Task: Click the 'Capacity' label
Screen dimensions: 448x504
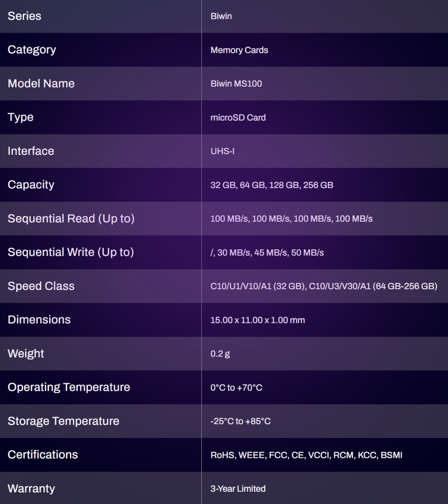Action: pyautogui.click(x=31, y=185)
